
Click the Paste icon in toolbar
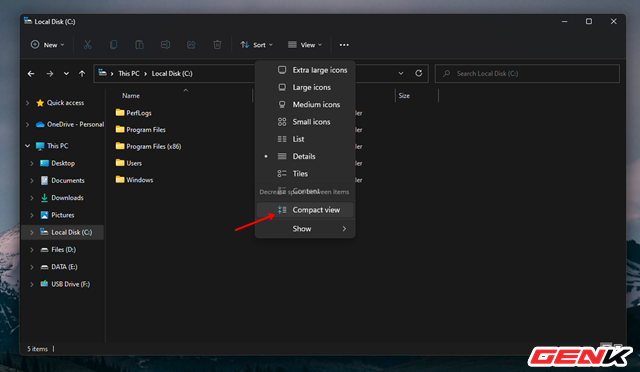[x=139, y=45]
